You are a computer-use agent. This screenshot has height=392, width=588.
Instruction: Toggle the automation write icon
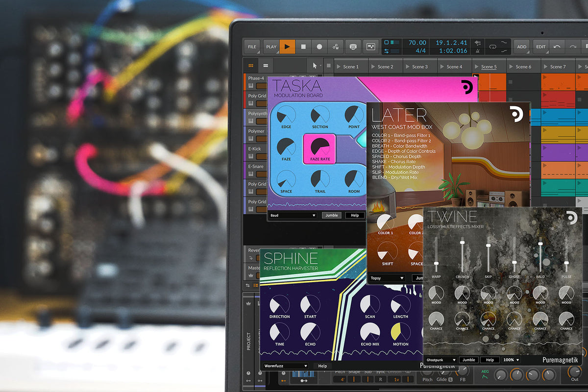[336, 47]
